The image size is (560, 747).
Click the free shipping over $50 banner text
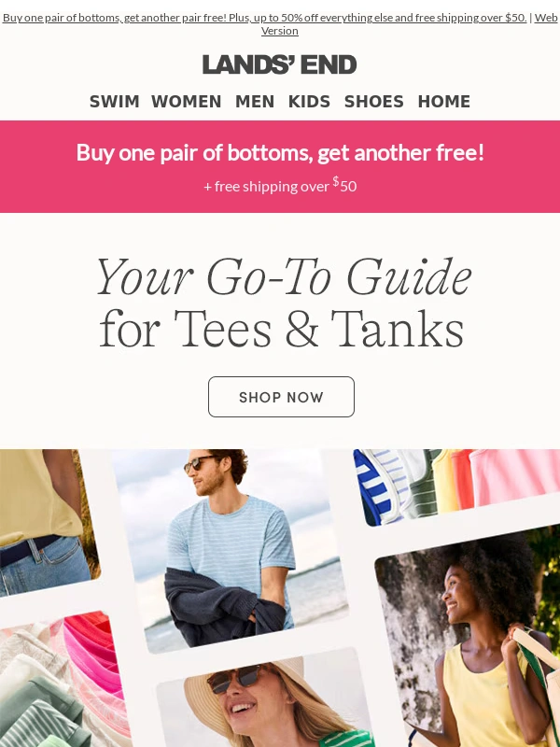(280, 185)
